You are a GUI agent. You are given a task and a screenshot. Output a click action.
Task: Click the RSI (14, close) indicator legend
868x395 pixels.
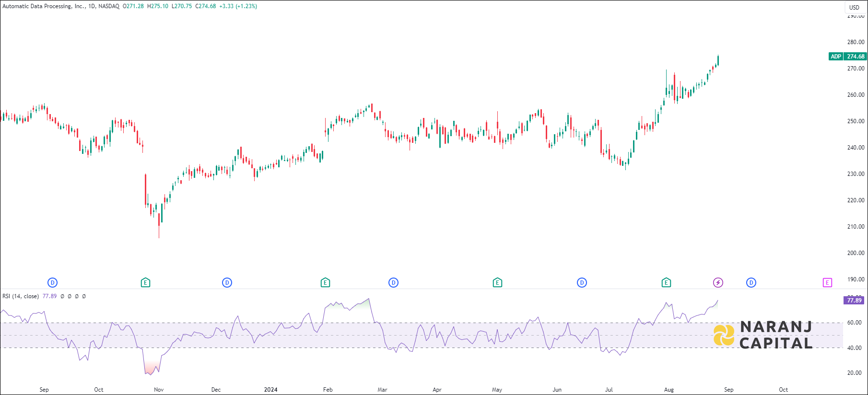[x=21, y=296]
